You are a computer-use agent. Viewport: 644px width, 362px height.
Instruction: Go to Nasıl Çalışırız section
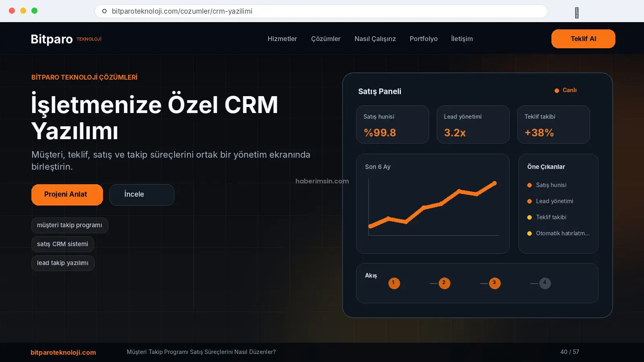(375, 39)
